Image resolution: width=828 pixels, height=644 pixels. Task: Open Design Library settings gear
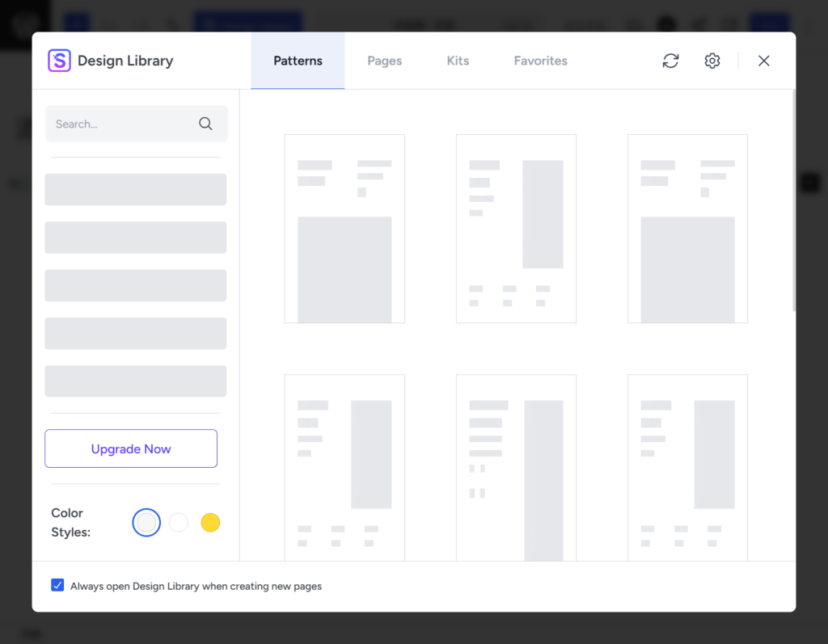(x=712, y=61)
